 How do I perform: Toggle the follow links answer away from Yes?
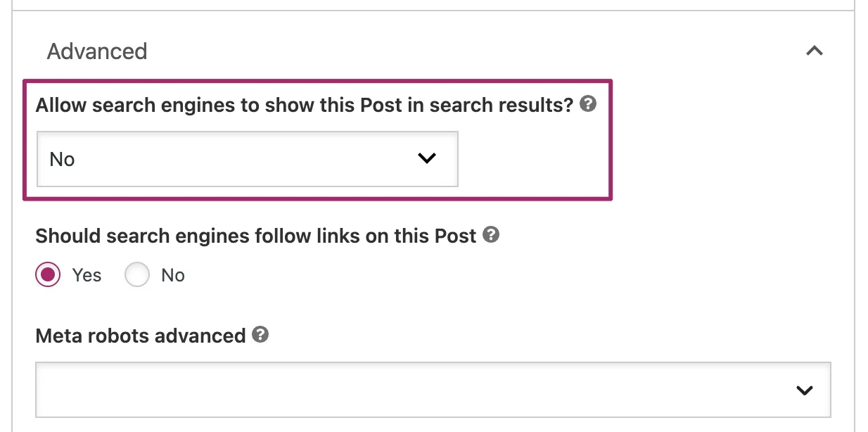point(137,274)
